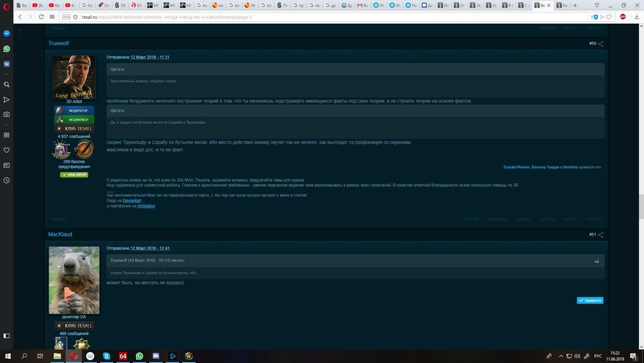
Task: Open the Speed Dial grid in the toolbar
Action: pos(52,17)
